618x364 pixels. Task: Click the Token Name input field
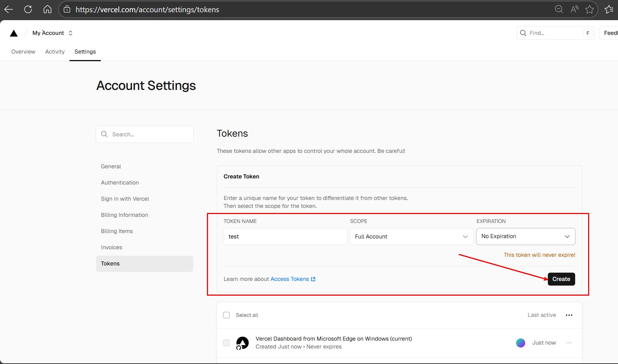tap(285, 237)
